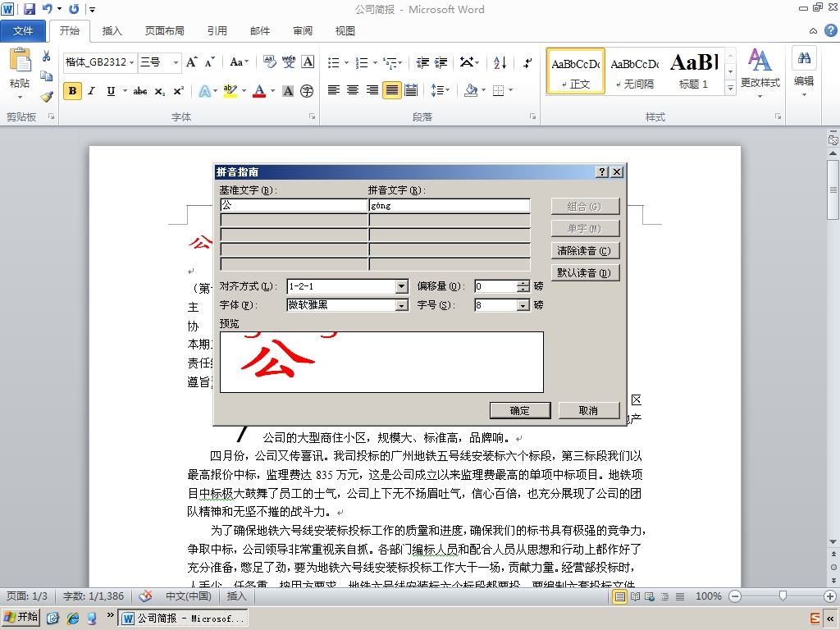Open the font name dropdown 楷体_GB2312
The width and height of the screenshot is (840, 630).
click(x=131, y=62)
